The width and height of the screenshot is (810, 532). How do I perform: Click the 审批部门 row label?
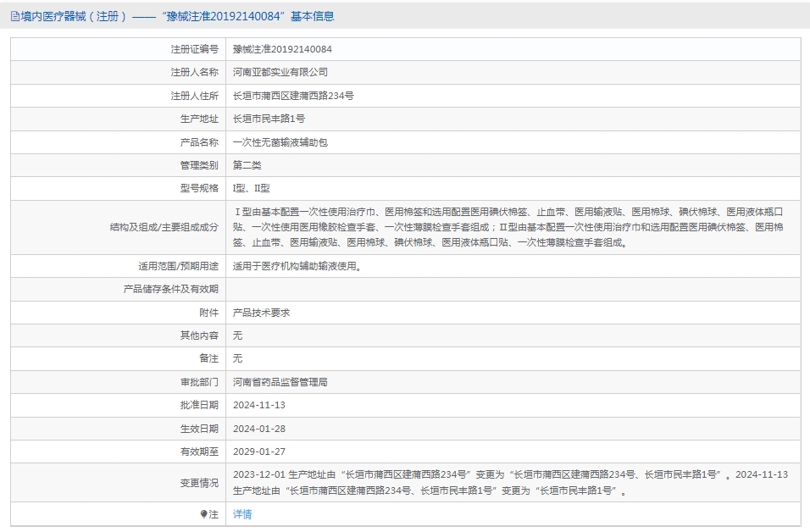tap(199, 382)
